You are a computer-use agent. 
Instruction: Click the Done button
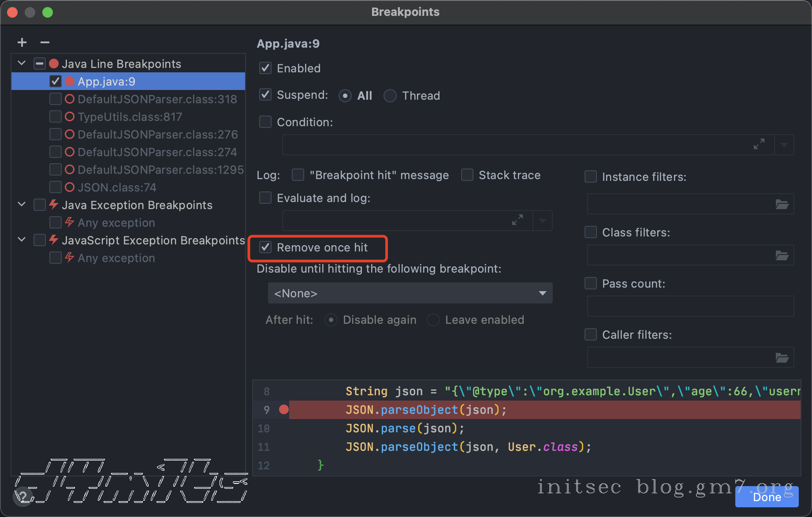[x=767, y=497]
